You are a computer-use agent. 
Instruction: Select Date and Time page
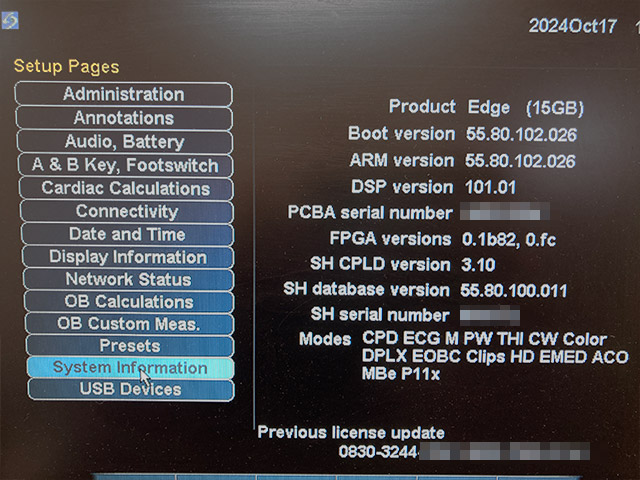coord(127,234)
